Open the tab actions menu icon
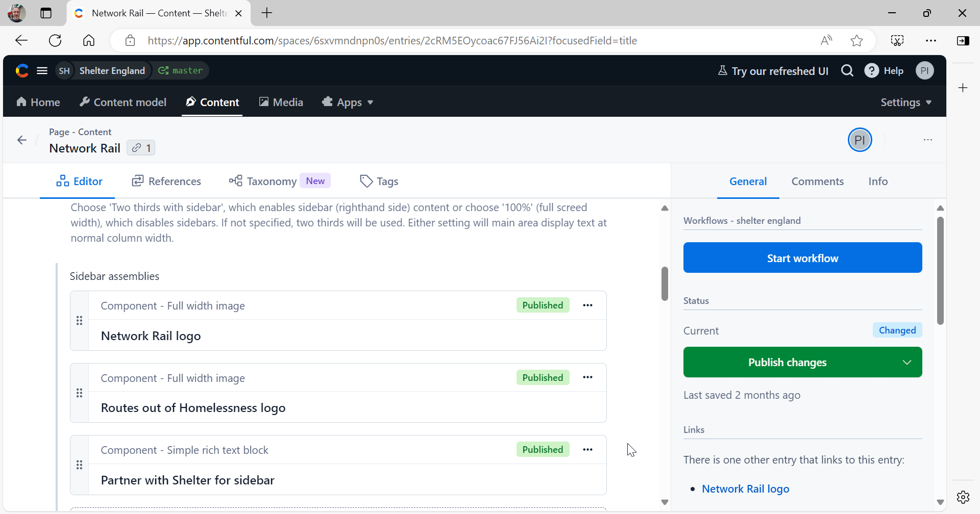This screenshot has height=514, width=980. [x=46, y=13]
